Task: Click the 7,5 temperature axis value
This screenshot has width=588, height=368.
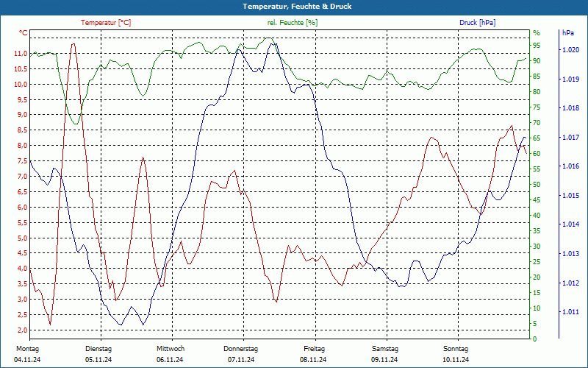Action: tap(22, 161)
